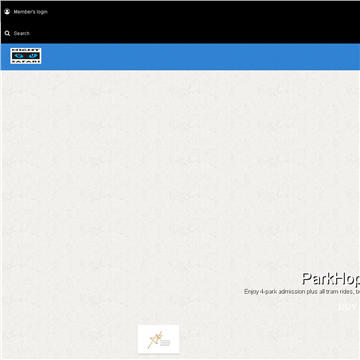
Task: Click the left blue eye in logo
Action: [19, 56]
